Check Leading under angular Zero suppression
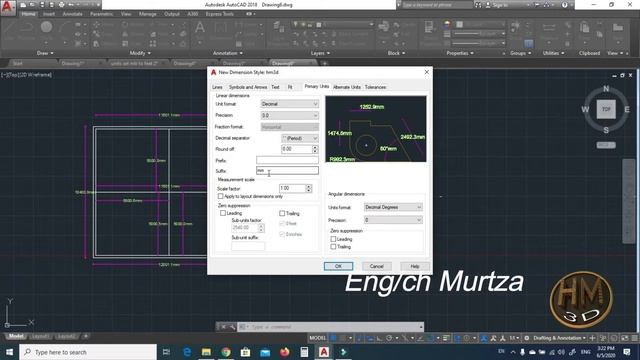This screenshot has width=640, height=360. pyautogui.click(x=333, y=239)
